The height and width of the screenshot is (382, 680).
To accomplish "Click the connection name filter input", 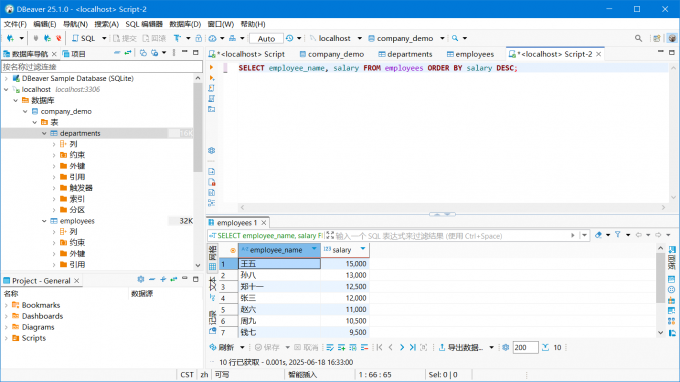I will pyautogui.click(x=102, y=67).
